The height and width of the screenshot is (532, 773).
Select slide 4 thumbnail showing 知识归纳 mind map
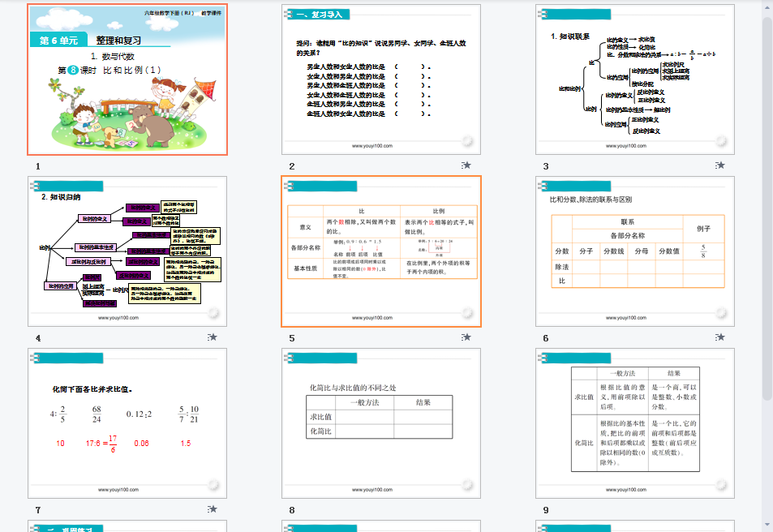point(127,251)
